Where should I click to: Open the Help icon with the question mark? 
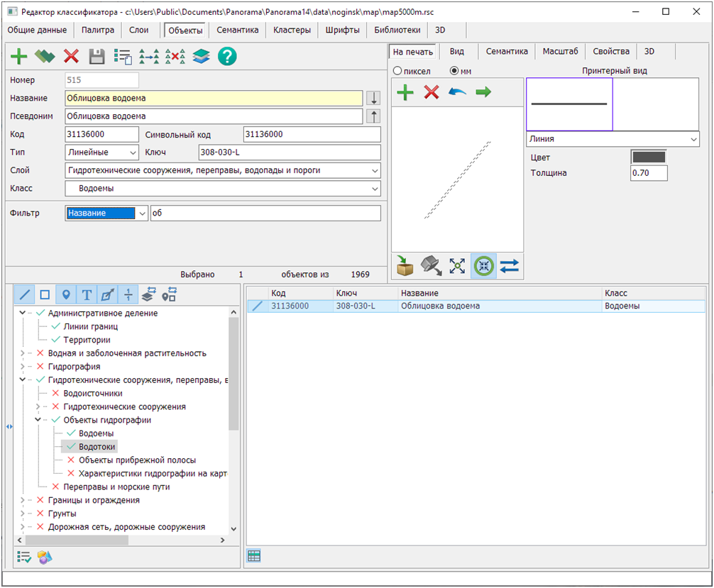coord(226,57)
